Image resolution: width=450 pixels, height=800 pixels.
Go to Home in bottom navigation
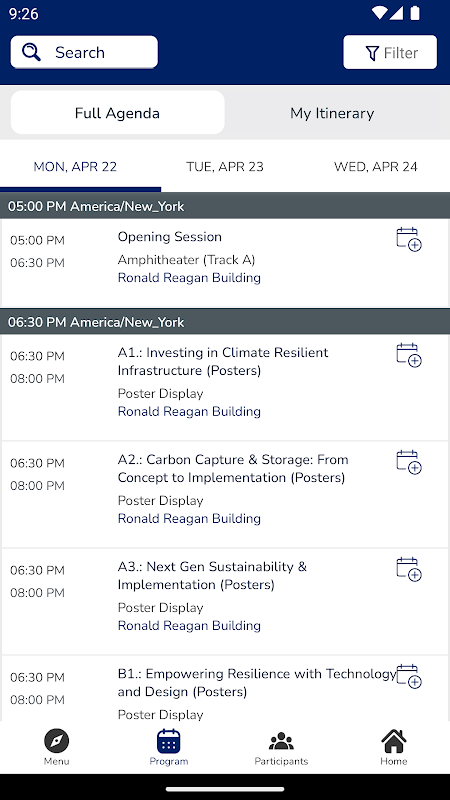point(393,747)
